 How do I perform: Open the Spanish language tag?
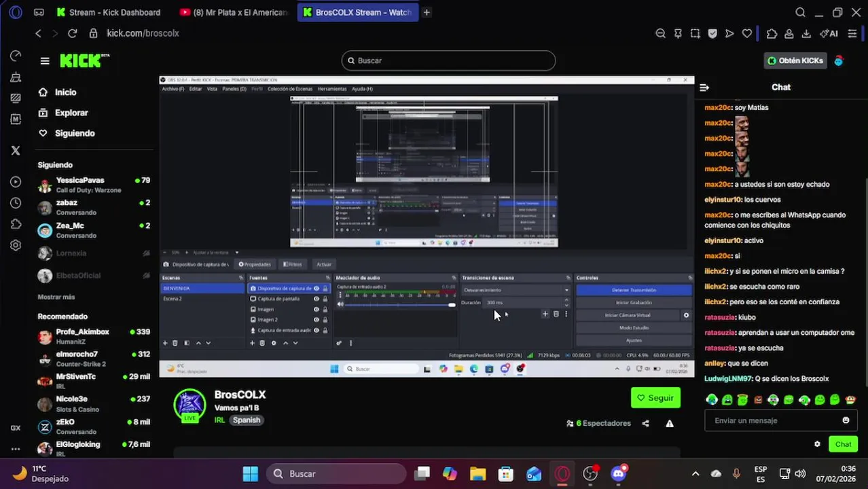[x=247, y=420]
